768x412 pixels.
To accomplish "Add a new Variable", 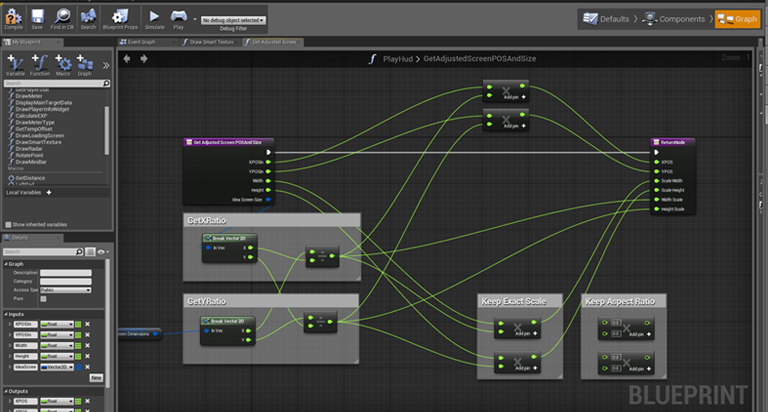I will click(15, 65).
